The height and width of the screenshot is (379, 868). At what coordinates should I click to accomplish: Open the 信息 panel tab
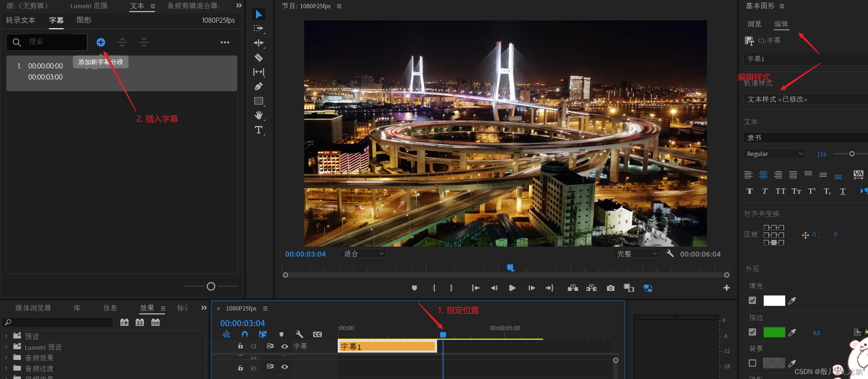(x=110, y=308)
